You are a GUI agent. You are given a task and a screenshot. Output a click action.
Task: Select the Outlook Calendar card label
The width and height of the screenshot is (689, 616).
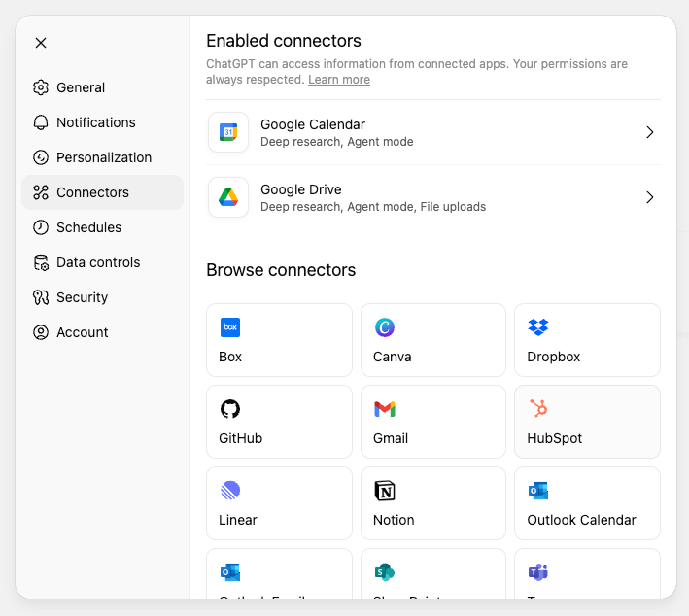[x=581, y=520]
